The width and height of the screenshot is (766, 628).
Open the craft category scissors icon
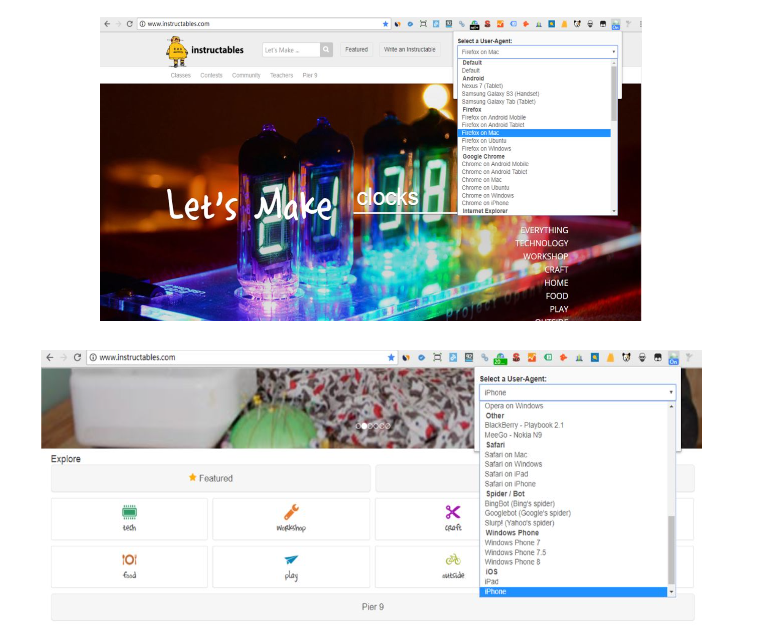click(453, 512)
